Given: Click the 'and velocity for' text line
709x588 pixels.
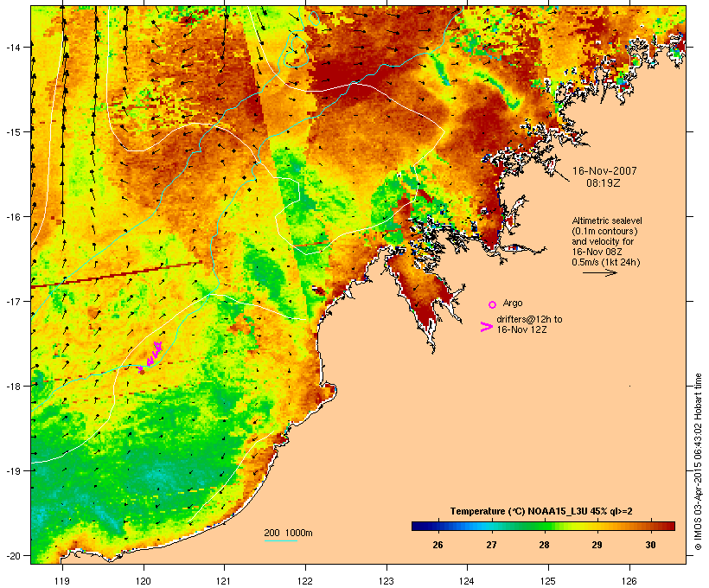Looking at the screenshot, I should click(603, 241).
